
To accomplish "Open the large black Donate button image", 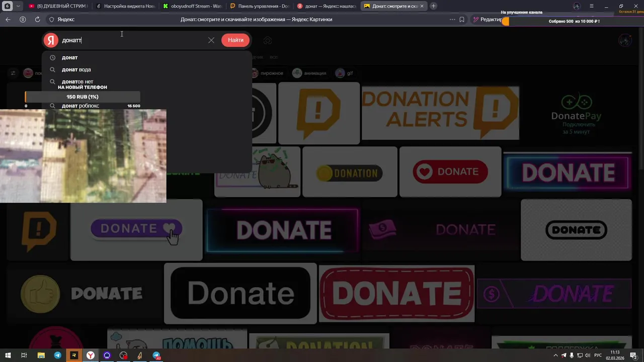I will point(240,293).
